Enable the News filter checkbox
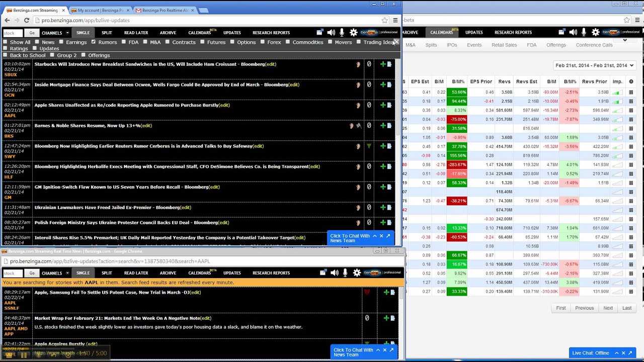 (37, 42)
